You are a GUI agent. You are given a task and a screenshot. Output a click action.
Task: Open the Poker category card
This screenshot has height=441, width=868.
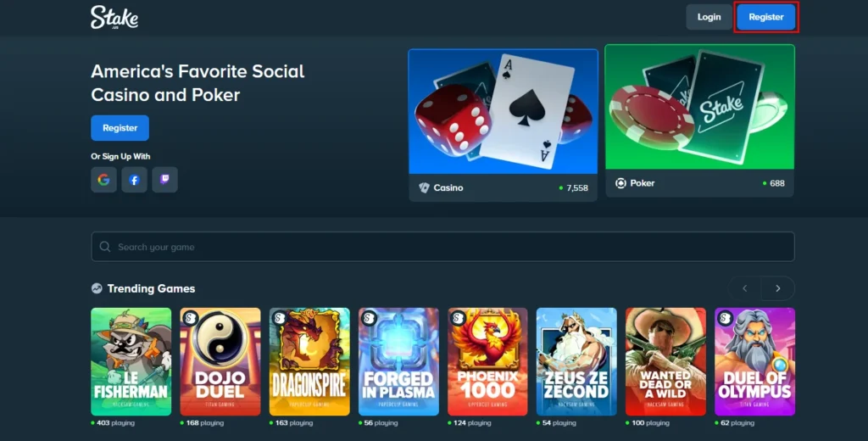pos(699,120)
